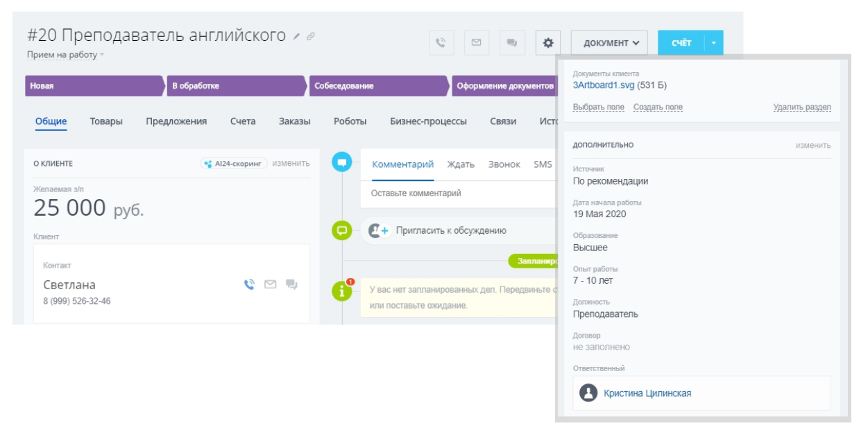Viewport: 868px width, 439px height.
Task: Click the copy link icon beside the title
Action: coord(311,36)
